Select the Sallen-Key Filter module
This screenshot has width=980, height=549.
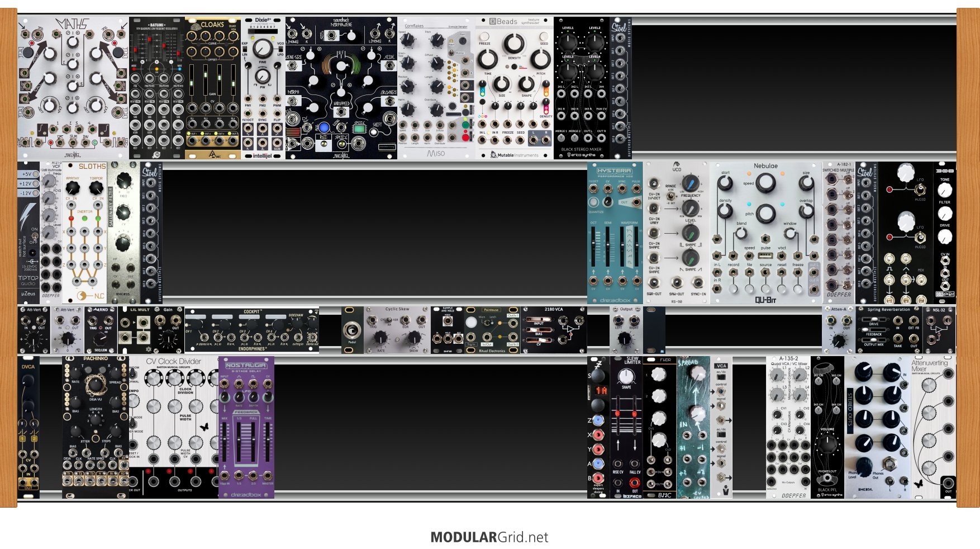123,233
